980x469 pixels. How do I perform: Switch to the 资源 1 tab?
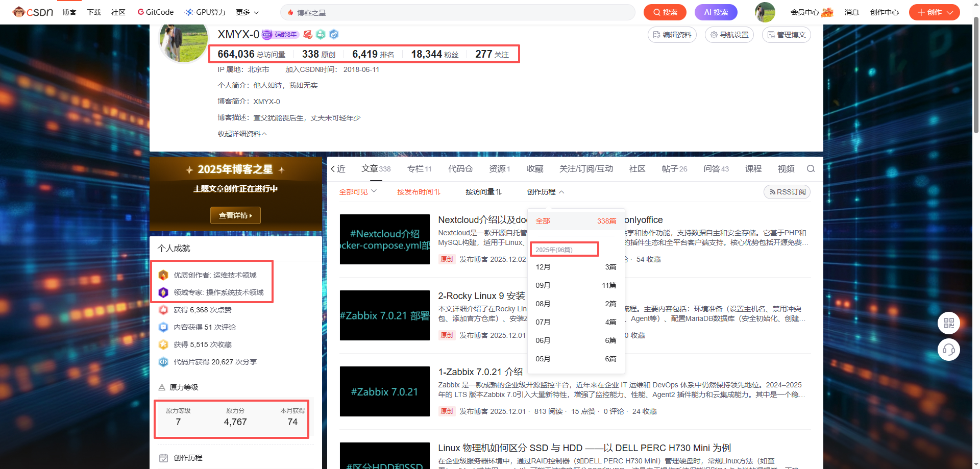tap(500, 169)
